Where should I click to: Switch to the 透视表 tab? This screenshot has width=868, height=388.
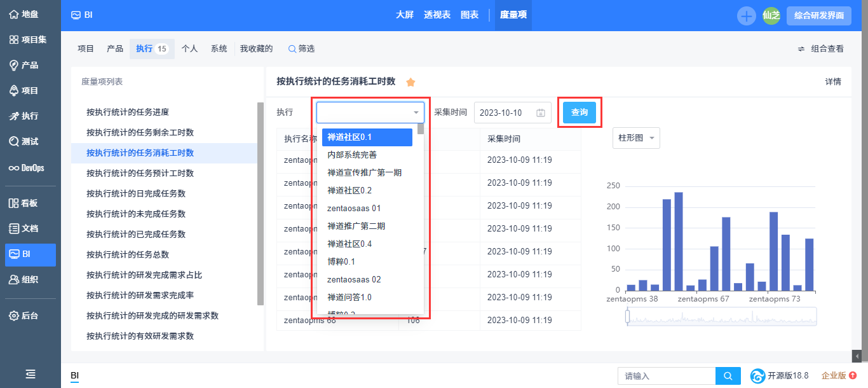point(437,15)
